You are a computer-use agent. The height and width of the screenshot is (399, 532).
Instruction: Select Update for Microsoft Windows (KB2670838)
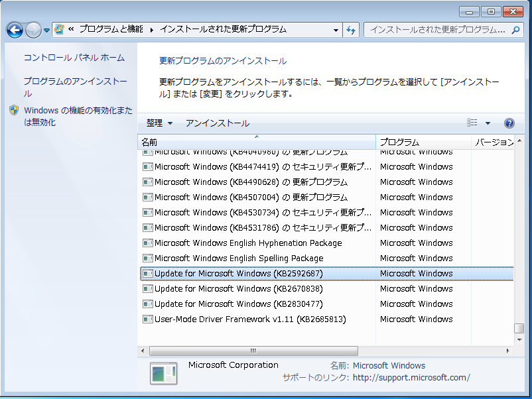[x=327, y=288]
